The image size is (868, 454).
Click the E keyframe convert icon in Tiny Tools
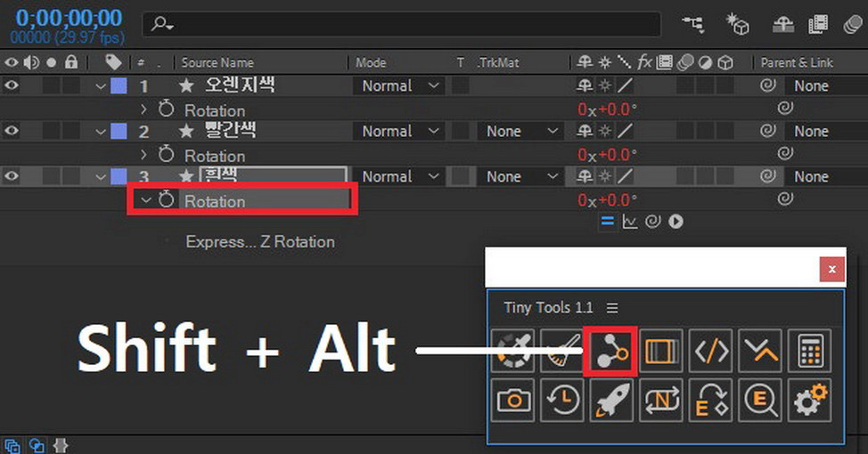pyautogui.click(x=711, y=400)
